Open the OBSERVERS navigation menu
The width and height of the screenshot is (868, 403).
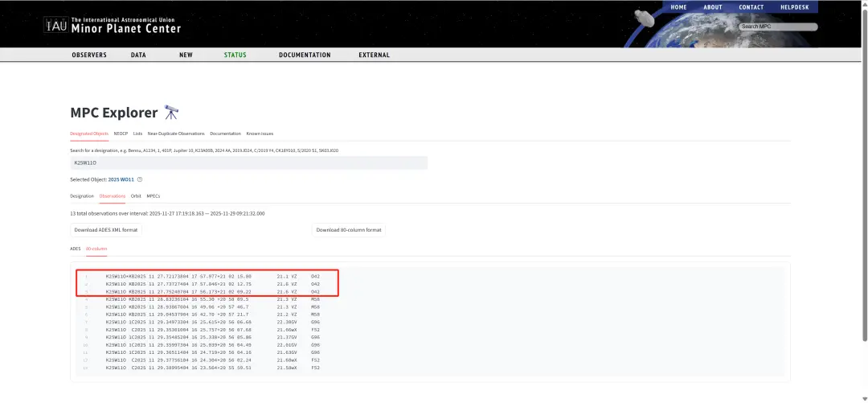[x=89, y=56]
